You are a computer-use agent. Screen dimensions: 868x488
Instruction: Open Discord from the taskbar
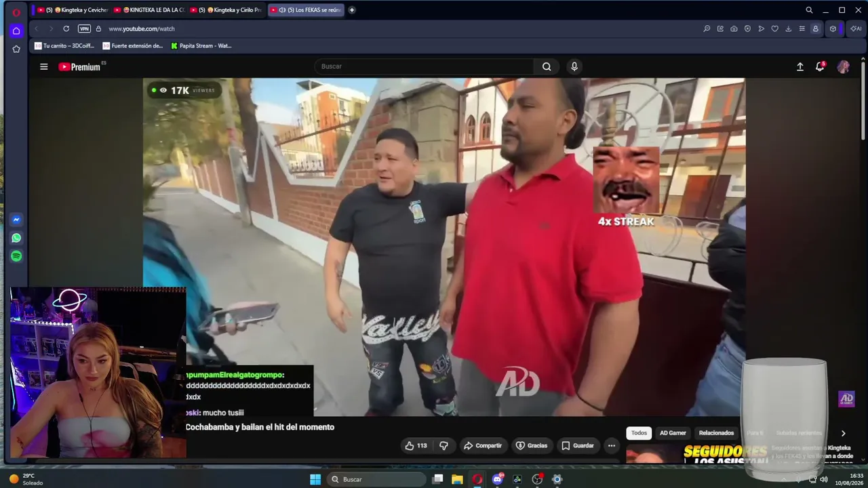[498, 479]
